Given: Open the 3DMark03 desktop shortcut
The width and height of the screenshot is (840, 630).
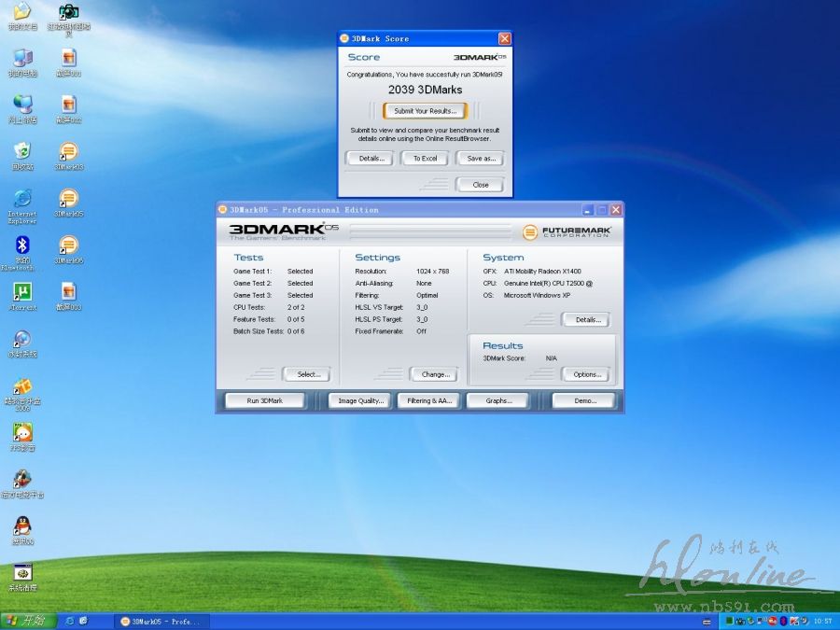Looking at the screenshot, I should tap(68, 152).
